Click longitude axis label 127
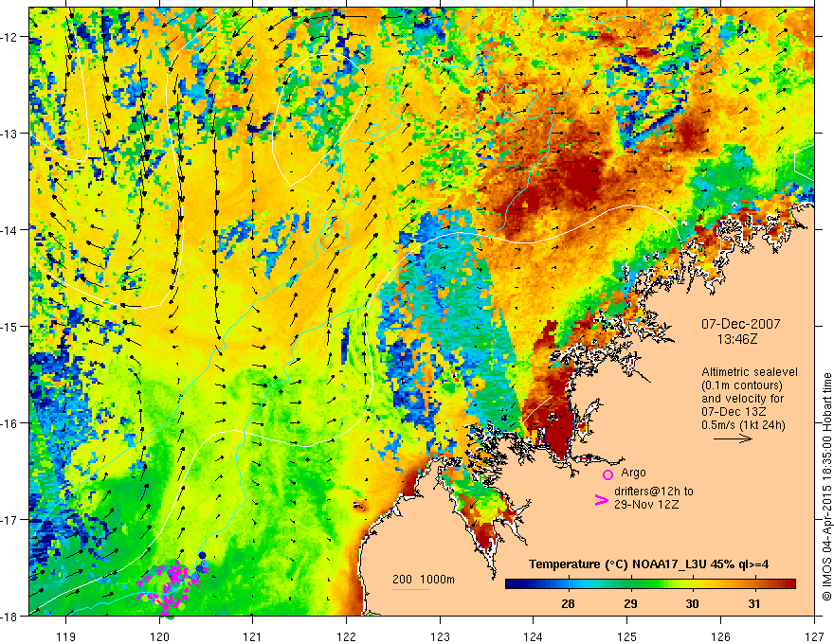834x644 pixels. click(814, 636)
